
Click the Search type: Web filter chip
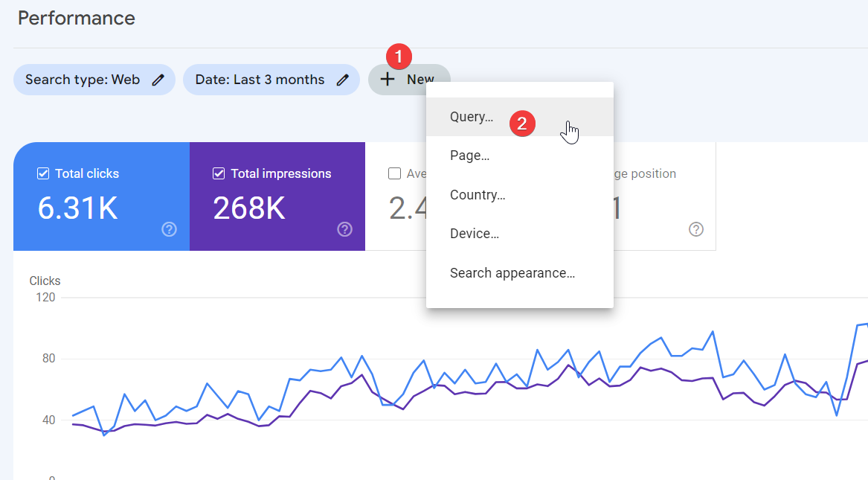tap(94, 80)
